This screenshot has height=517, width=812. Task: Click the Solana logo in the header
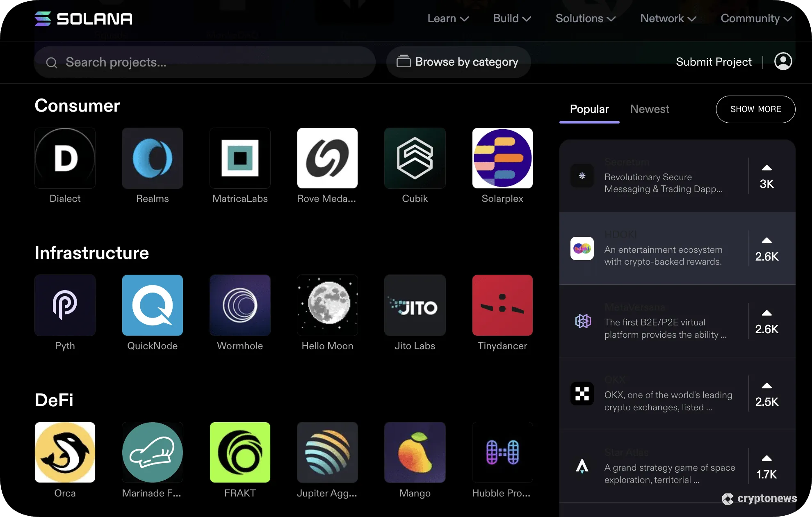coord(83,18)
